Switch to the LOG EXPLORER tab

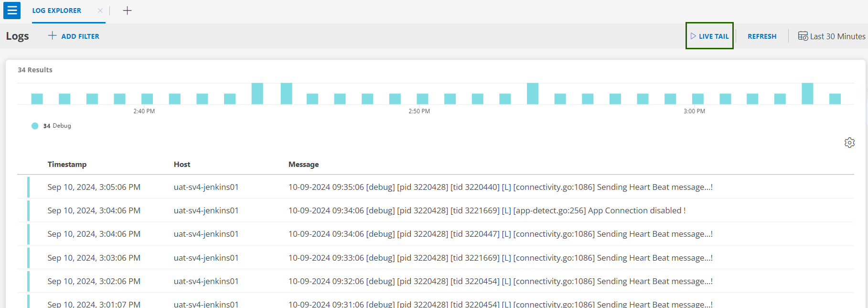[57, 11]
